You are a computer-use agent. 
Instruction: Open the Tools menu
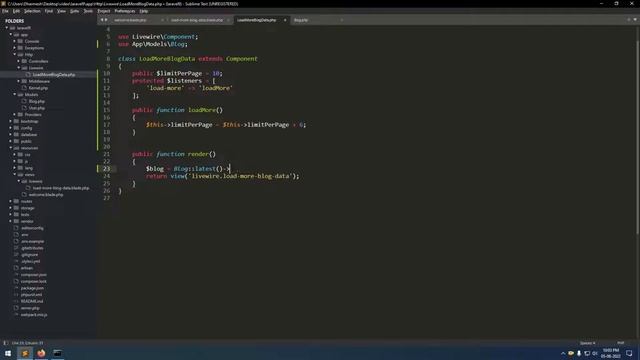pyautogui.click(x=88, y=11)
